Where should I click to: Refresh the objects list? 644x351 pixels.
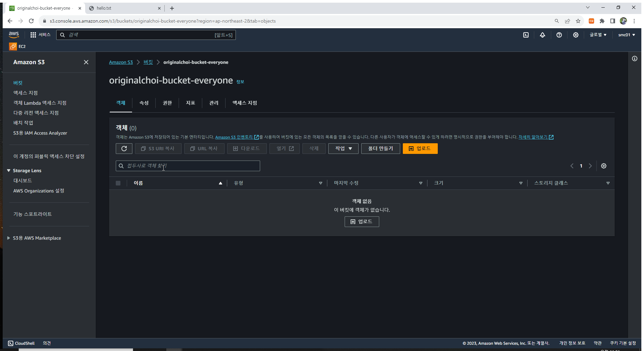pos(124,149)
